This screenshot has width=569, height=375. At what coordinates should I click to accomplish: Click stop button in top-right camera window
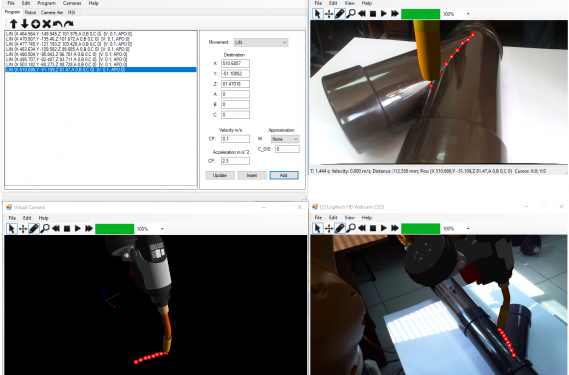(373, 14)
